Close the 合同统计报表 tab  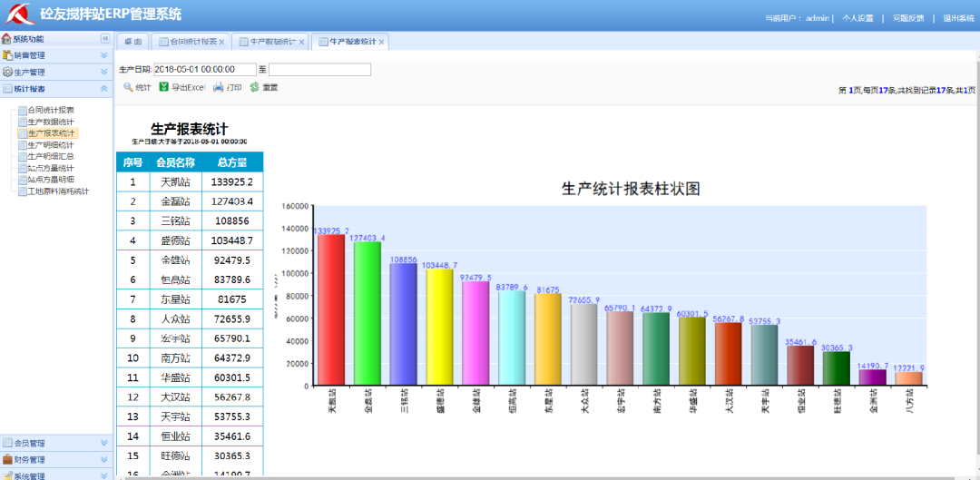tap(221, 43)
